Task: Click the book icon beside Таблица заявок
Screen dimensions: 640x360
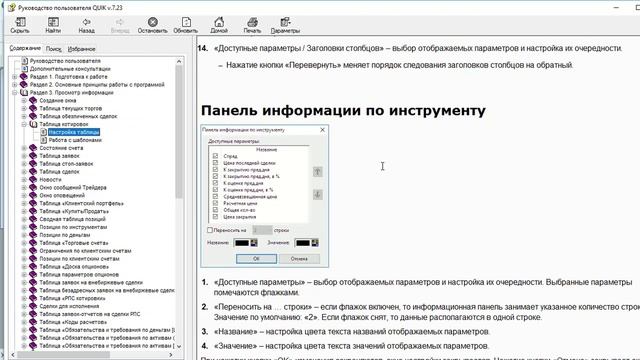Action: point(33,156)
